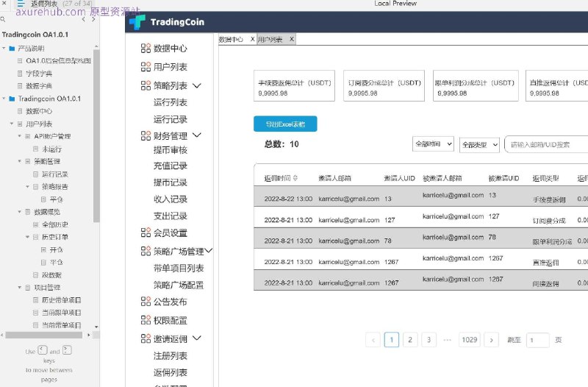This screenshot has height=387, width=588.
Task: Close the Axure sitemap panel X
Action: pos(4,3)
